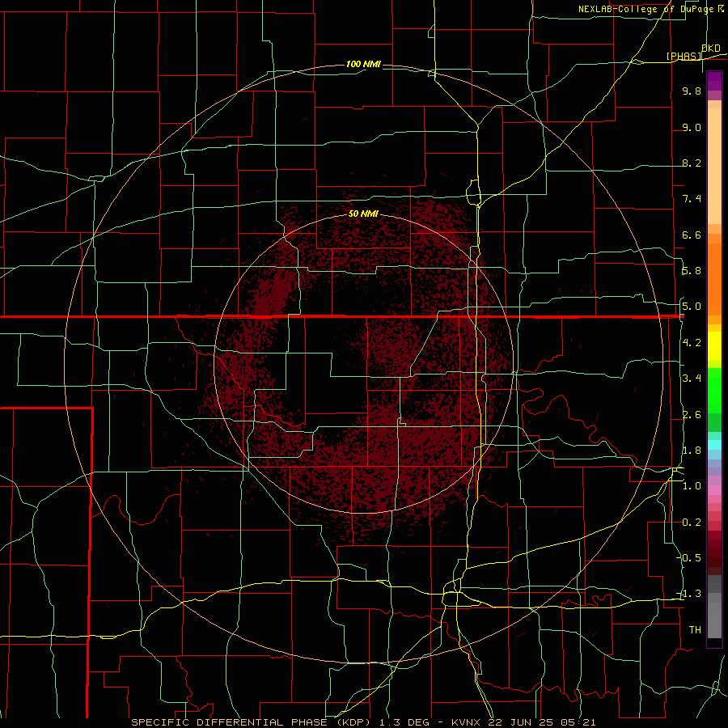The image size is (728, 728).
Task: Click the 5.0 scale value
Action: click(x=692, y=307)
